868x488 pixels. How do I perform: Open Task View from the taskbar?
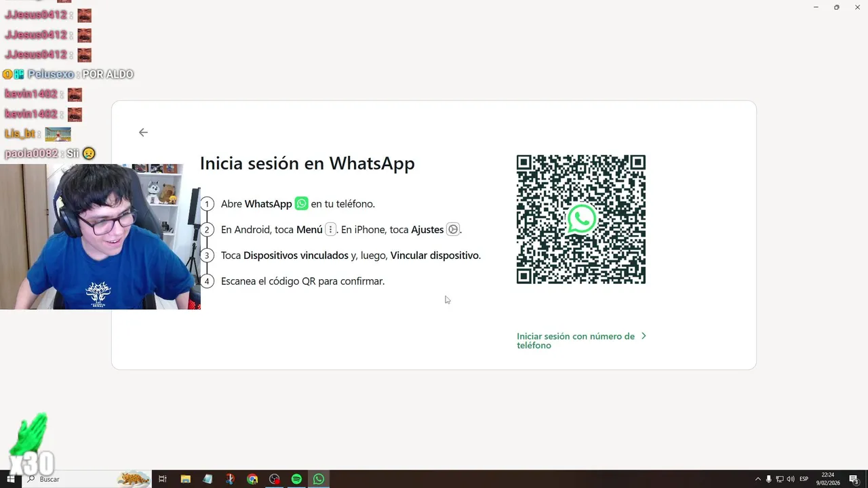point(163,479)
